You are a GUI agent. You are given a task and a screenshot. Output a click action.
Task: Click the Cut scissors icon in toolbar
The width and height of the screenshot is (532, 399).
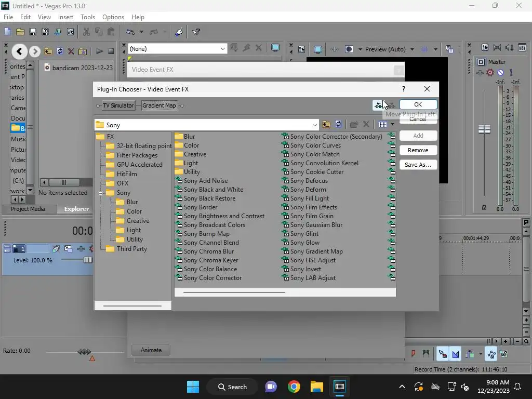click(x=87, y=32)
